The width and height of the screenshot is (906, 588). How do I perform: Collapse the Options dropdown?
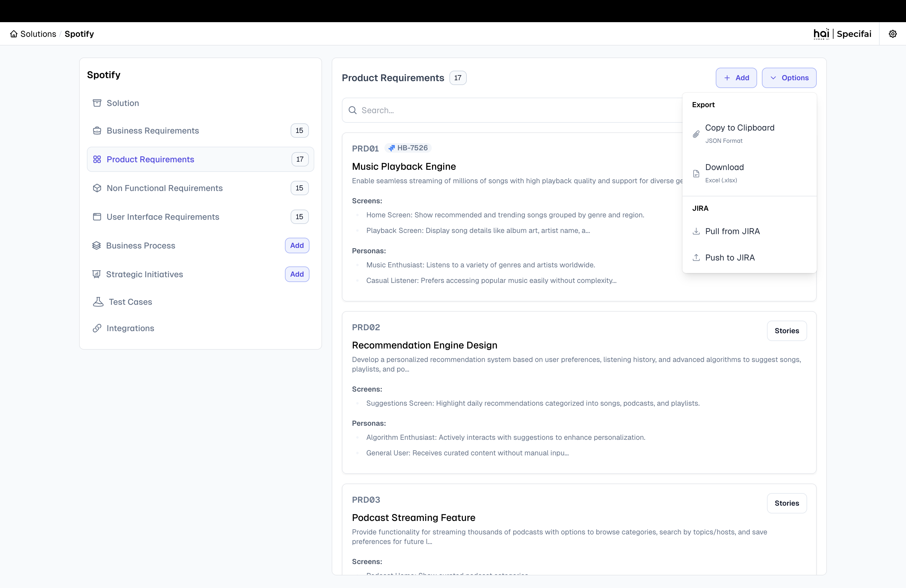point(789,78)
